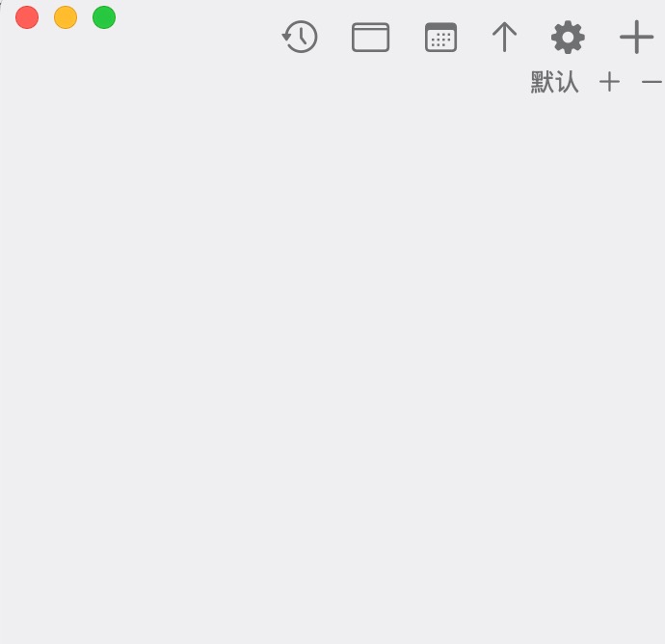Open the history clock icon
The height and width of the screenshot is (644, 665).
[x=300, y=37]
